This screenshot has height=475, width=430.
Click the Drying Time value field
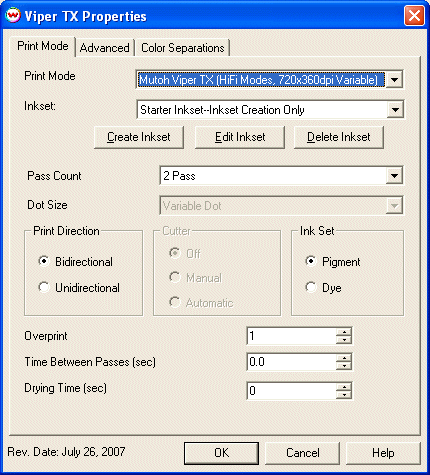coord(292,390)
